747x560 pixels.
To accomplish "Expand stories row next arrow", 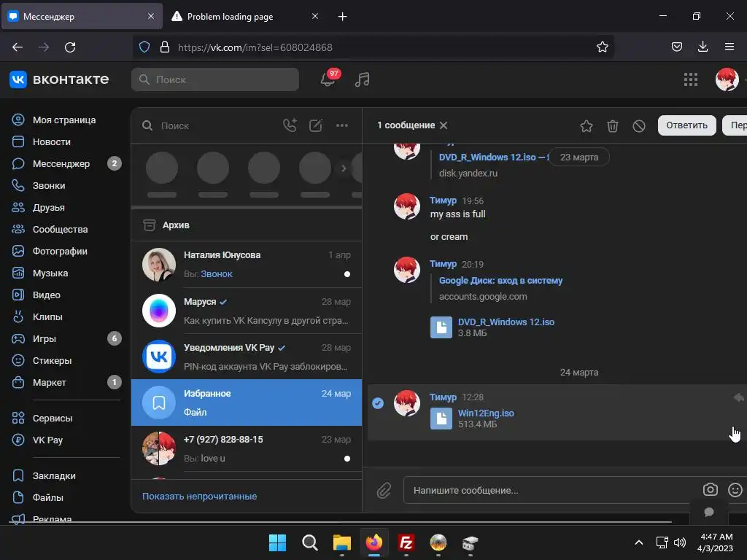I will tap(344, 168).
